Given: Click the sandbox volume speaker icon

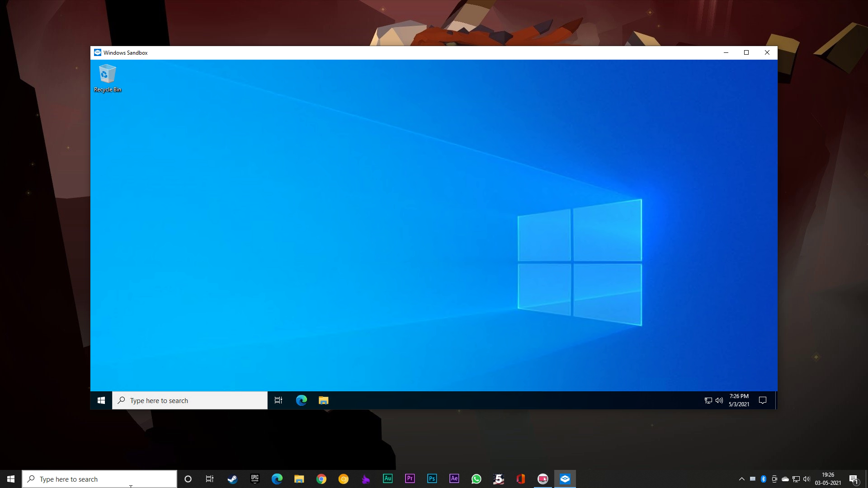Looking at the screenshot, I should 718,400.
